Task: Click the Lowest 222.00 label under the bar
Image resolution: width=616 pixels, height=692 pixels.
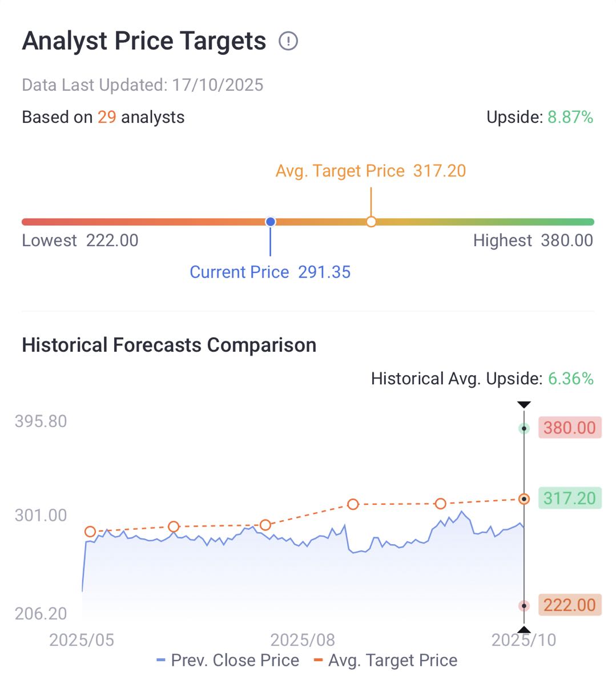Action: tap(80, 240)
